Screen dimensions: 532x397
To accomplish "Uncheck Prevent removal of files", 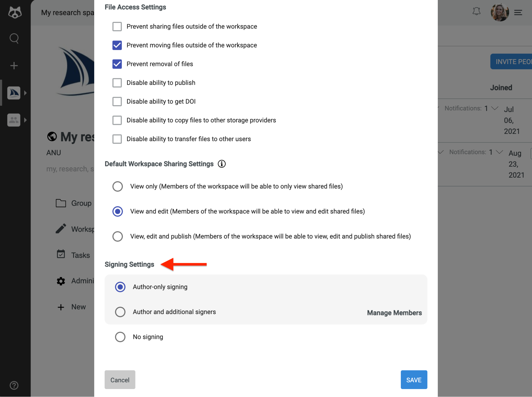I will click(x=117, y=64).
